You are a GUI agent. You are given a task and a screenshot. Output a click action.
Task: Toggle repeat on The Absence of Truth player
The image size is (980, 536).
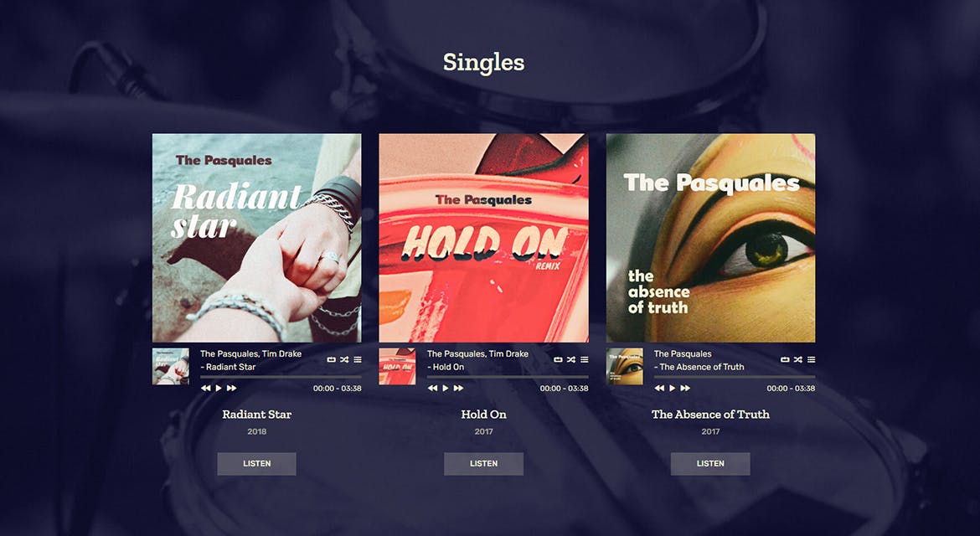click(785, 360)
